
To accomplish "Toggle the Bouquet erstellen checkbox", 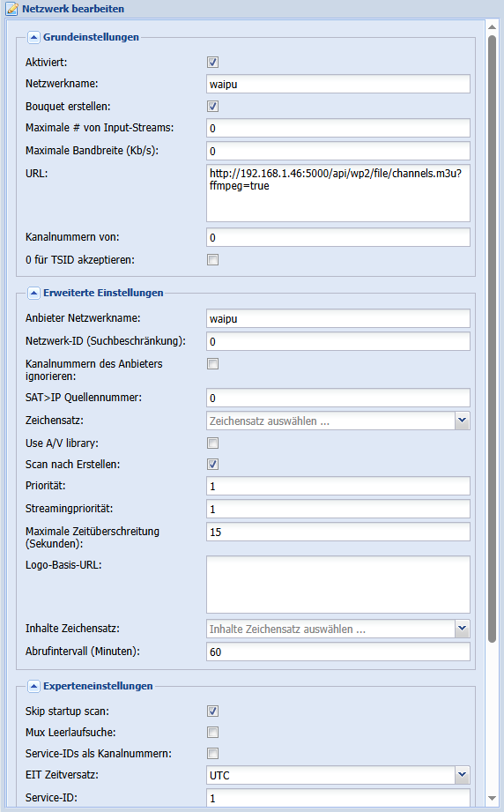I will [212, 106].
